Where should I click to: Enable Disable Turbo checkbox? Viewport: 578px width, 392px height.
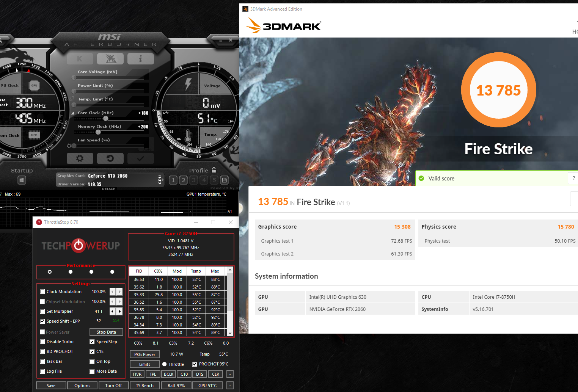42,342
